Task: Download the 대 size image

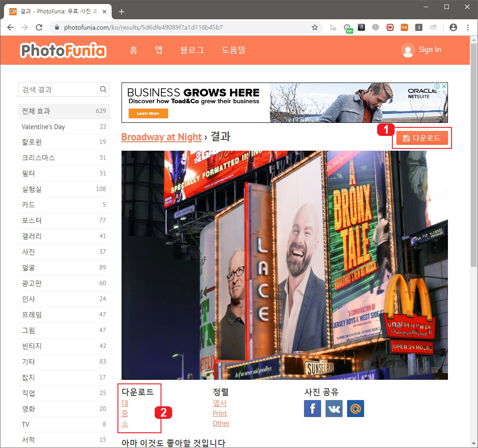Action: (x=125, y=403)
